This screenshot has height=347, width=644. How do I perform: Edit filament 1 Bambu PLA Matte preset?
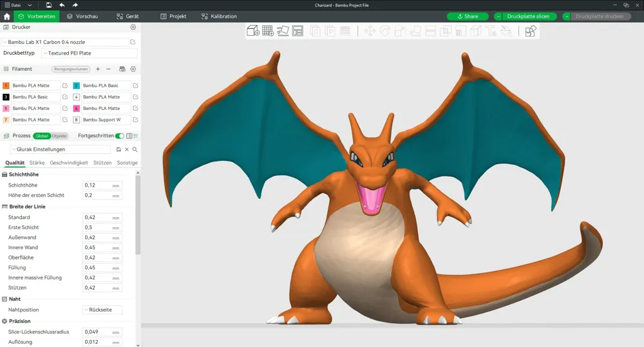[65, 86]
